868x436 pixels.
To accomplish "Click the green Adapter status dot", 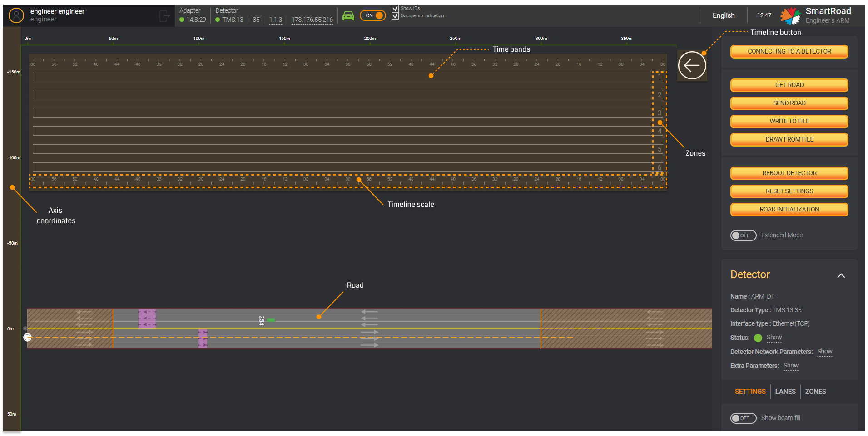I will (x=182, y=20).
